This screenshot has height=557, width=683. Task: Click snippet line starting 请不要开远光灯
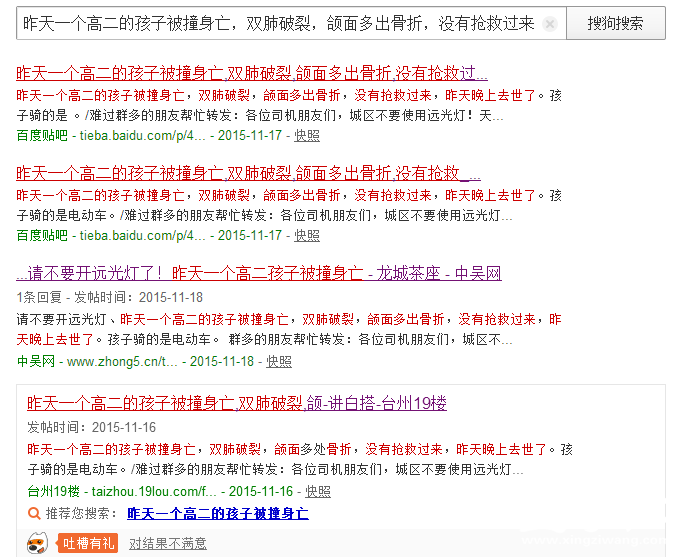click(x=289, y=319)
